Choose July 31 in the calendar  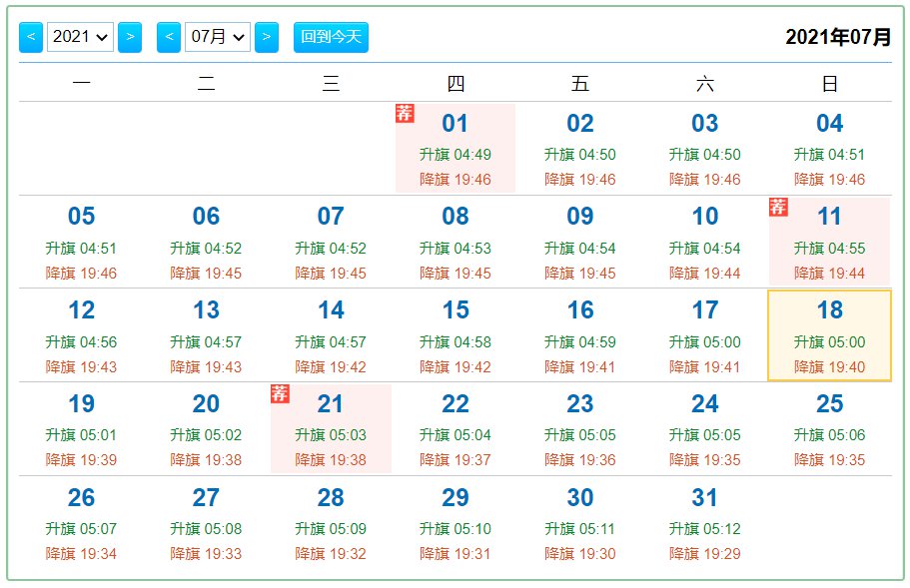click(704, 524)
